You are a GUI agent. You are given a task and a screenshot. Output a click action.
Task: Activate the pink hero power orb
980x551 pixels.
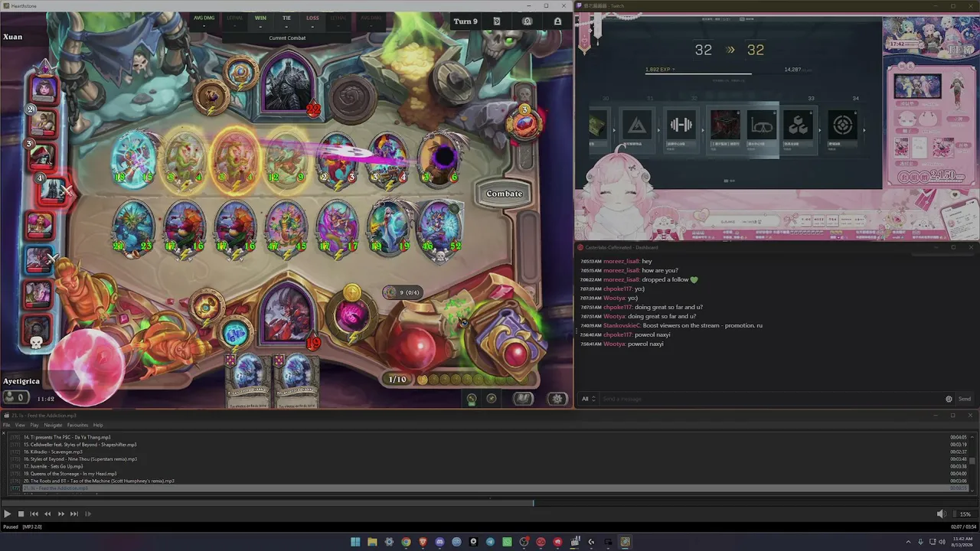351,315
